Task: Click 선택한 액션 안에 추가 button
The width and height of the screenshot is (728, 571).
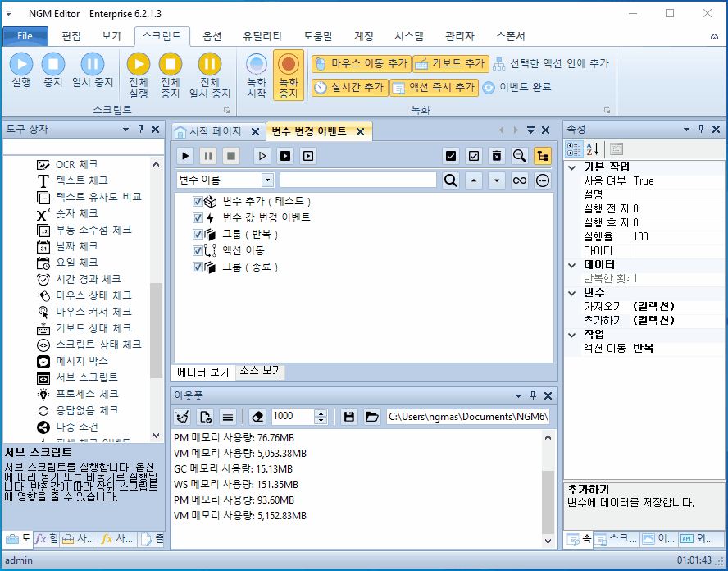Action: click(551, 64)
